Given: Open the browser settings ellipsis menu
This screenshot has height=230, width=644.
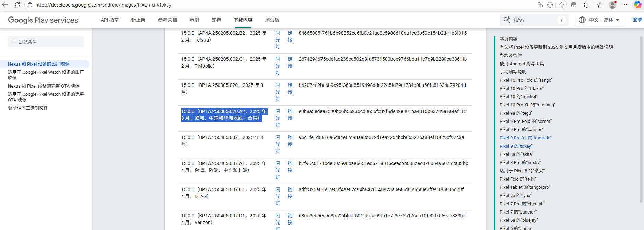Looking at the screenshot, I should [x=625, y=5].
